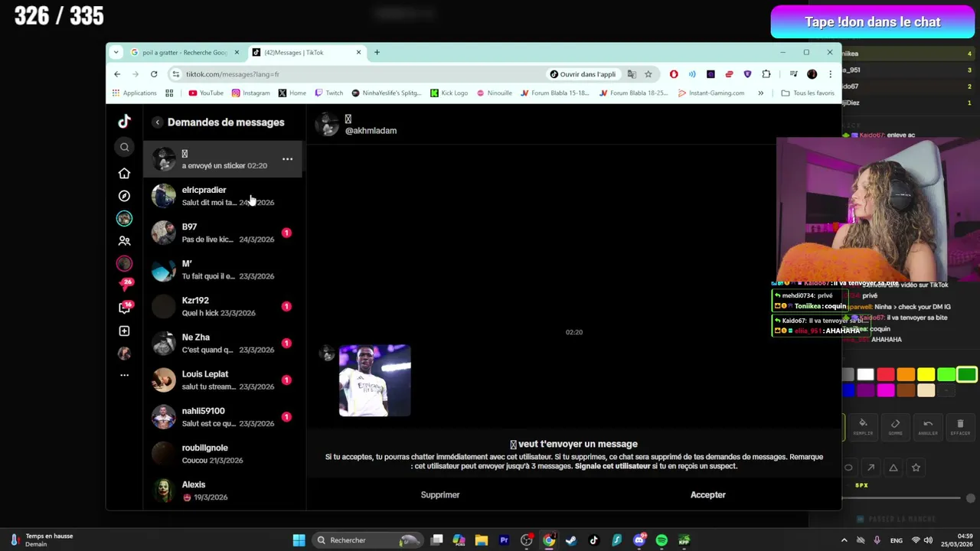Open activity notifications with badge 26
This screenshot has width=980, height=551.
pyautogui.click(x=125, y=285)
